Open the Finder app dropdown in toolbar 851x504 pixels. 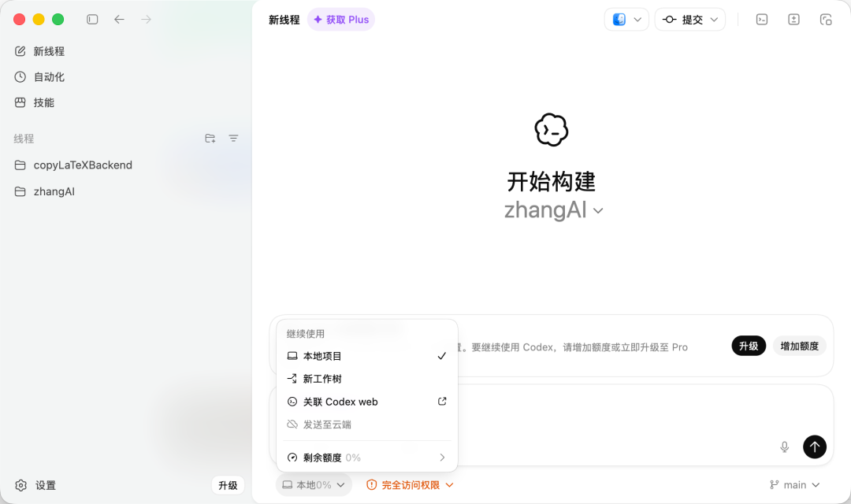click(626, 20)
